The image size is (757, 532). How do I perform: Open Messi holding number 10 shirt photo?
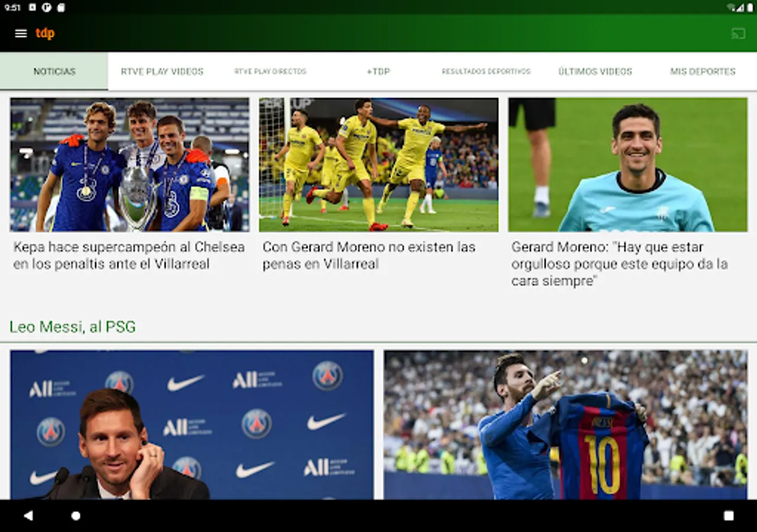(565, 424)
